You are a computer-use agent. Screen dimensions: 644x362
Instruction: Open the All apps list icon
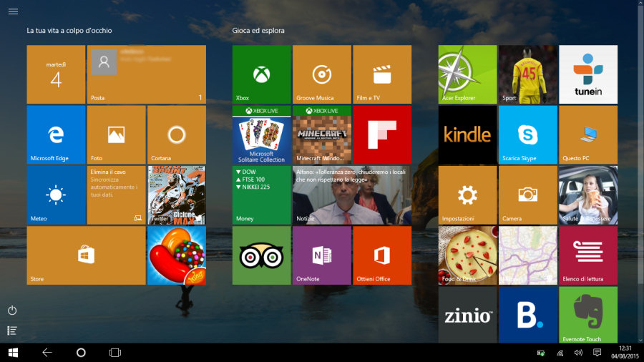(12, 331)
